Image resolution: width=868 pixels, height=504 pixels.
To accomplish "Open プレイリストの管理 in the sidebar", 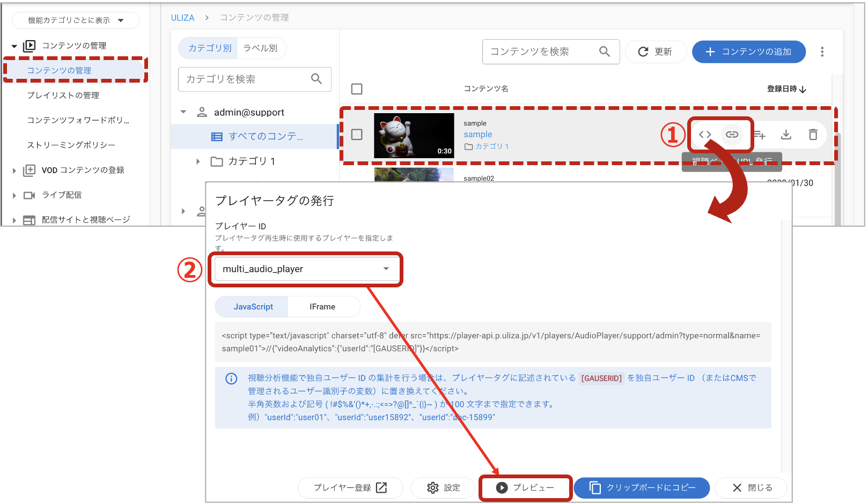I will coord(63,95).
